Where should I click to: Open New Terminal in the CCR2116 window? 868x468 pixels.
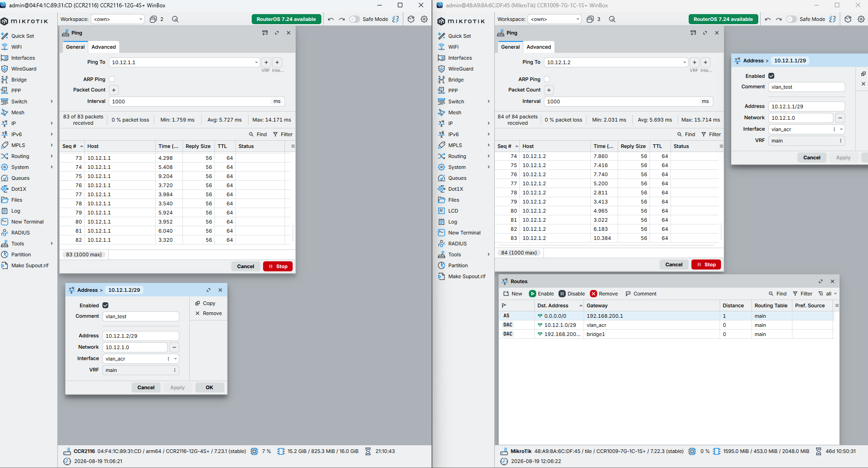point(27,222)
